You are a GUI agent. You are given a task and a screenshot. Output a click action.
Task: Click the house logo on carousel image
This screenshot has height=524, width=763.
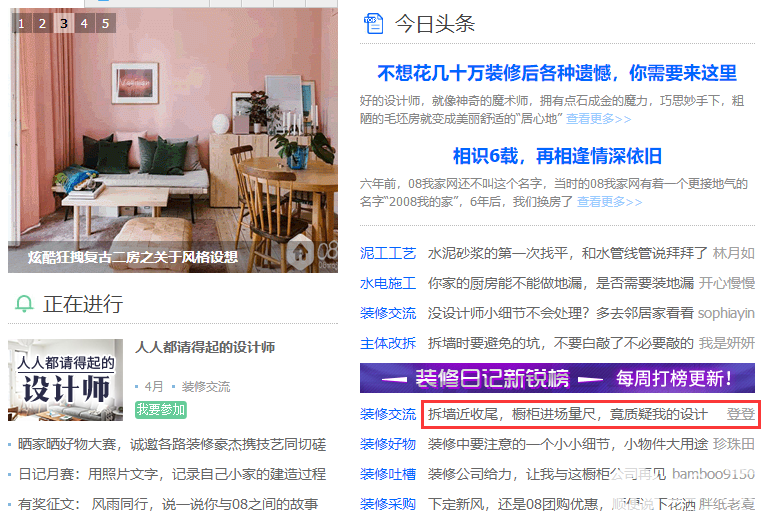pos(300,252)
